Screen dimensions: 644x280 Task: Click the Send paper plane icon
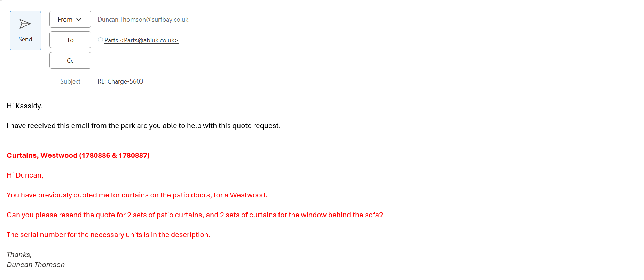[25, 24]
